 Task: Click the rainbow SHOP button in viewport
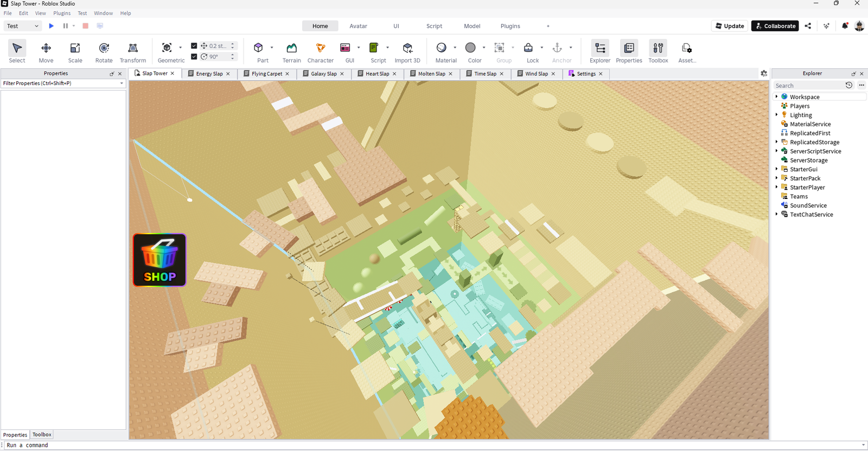(159, 260)
